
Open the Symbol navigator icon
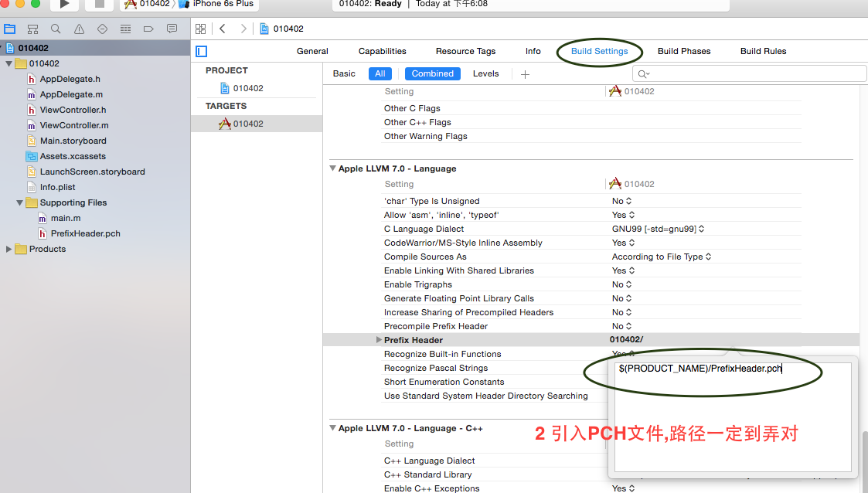(32, 29)
